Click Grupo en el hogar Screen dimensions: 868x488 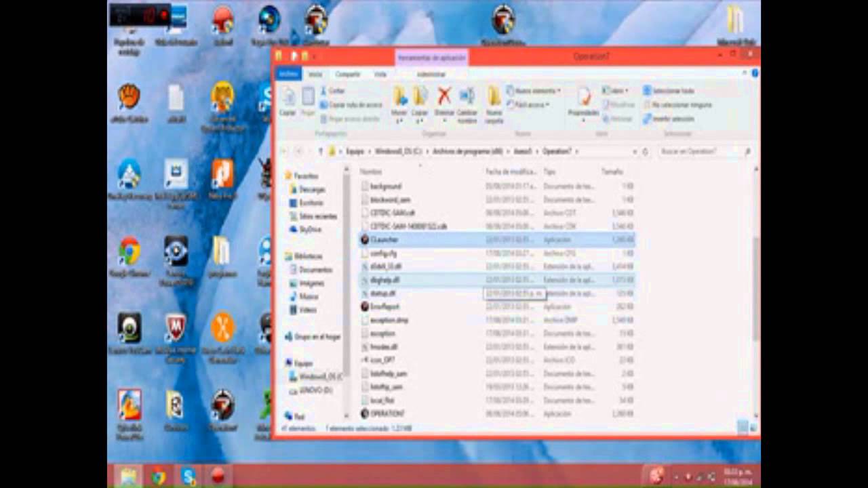point(313,337)
